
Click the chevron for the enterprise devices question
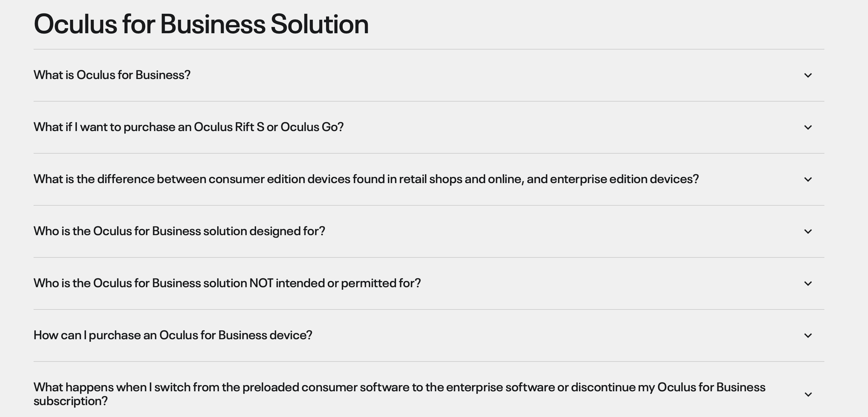[808, 179]
